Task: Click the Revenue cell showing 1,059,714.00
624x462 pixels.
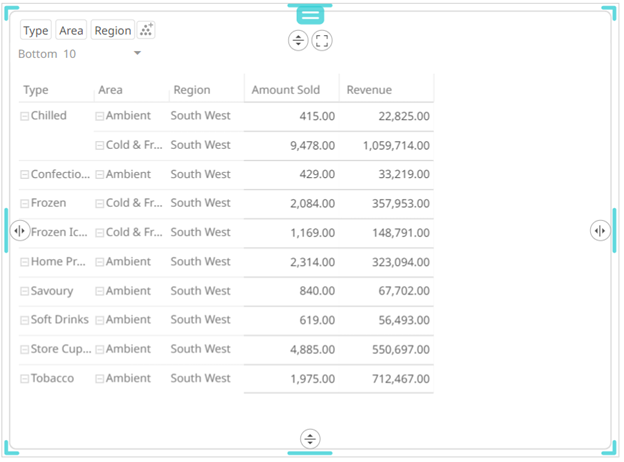Action: pos(384,145)
